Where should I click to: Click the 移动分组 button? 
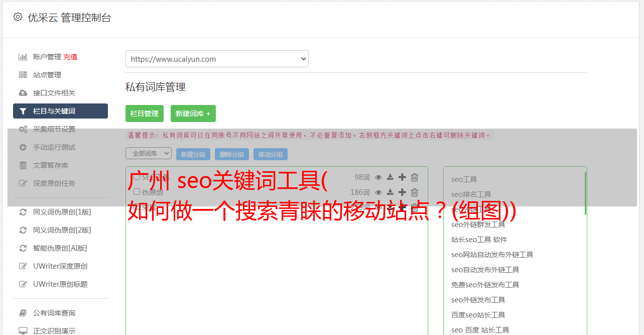(271, 154)
